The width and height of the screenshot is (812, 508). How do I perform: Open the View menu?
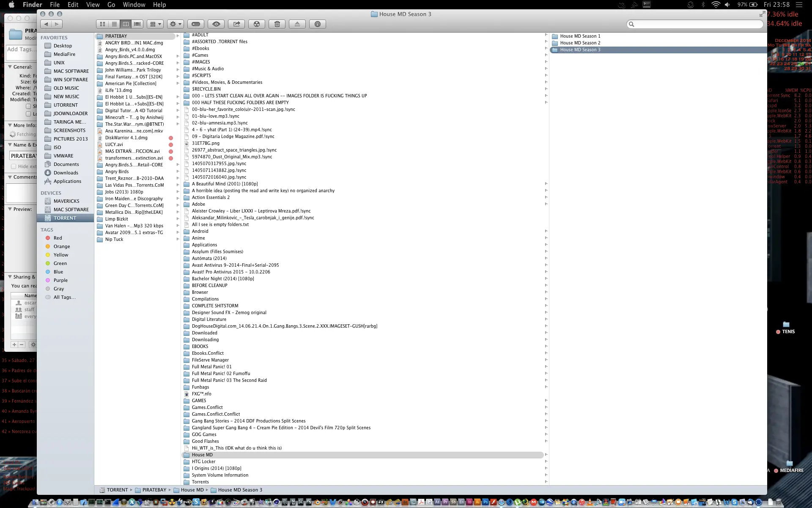(x=93, y=5)
